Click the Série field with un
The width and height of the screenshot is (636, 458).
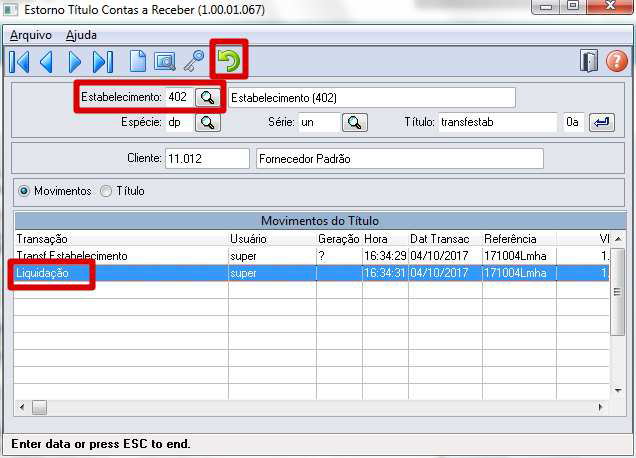(319, 123)
